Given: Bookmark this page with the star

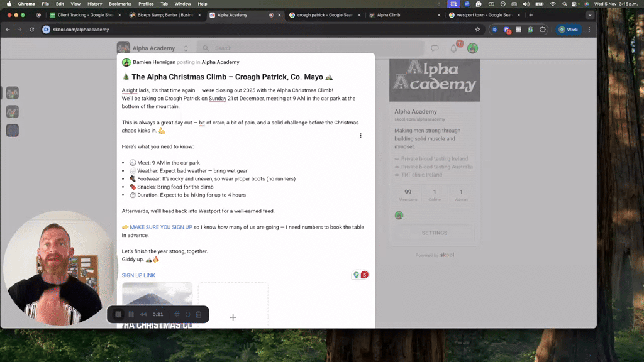Looking at the screenshot, I should click(x=477, y=30).
